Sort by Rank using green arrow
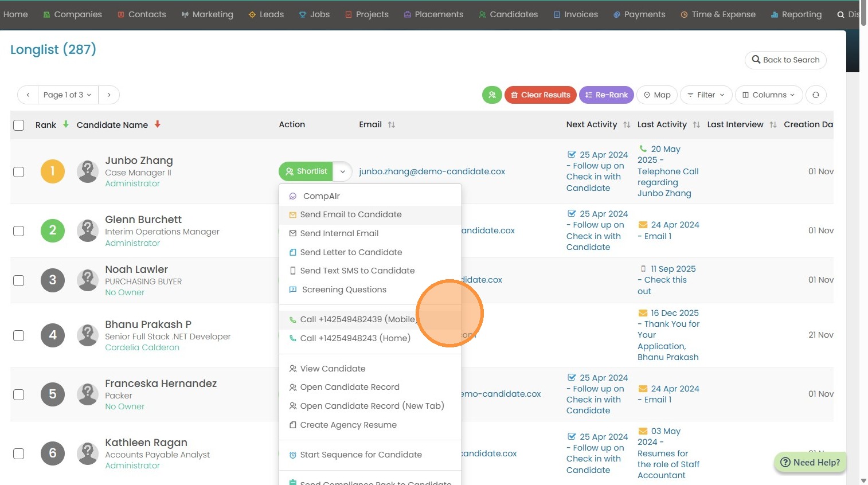Image resolution: width=868 pixels, height=485 pixels. 66,124
